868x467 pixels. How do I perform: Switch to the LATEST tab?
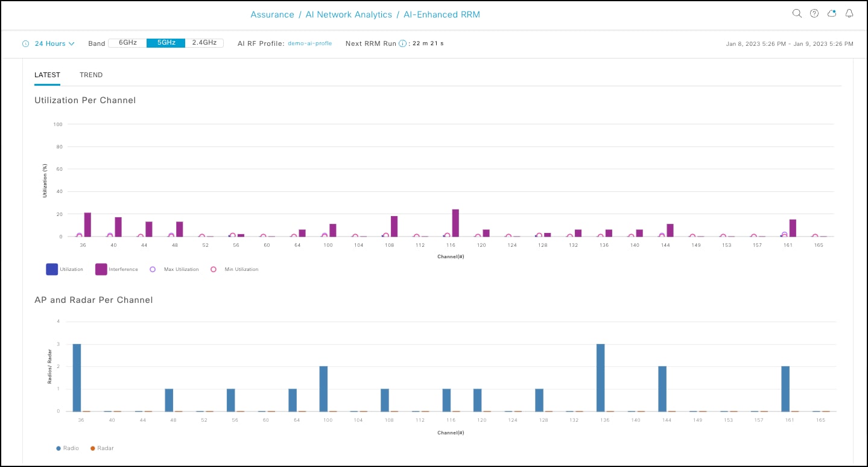pos(47,75)
